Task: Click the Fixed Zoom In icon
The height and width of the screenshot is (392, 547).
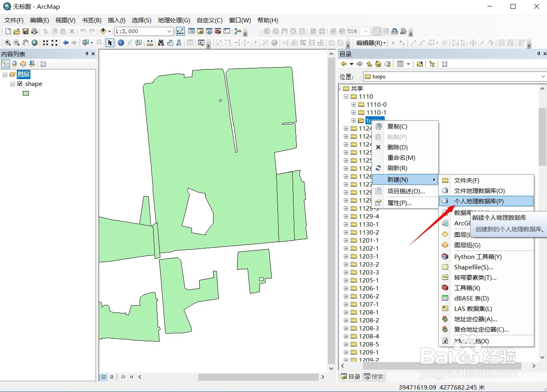Action: click(x=46, y=43)
